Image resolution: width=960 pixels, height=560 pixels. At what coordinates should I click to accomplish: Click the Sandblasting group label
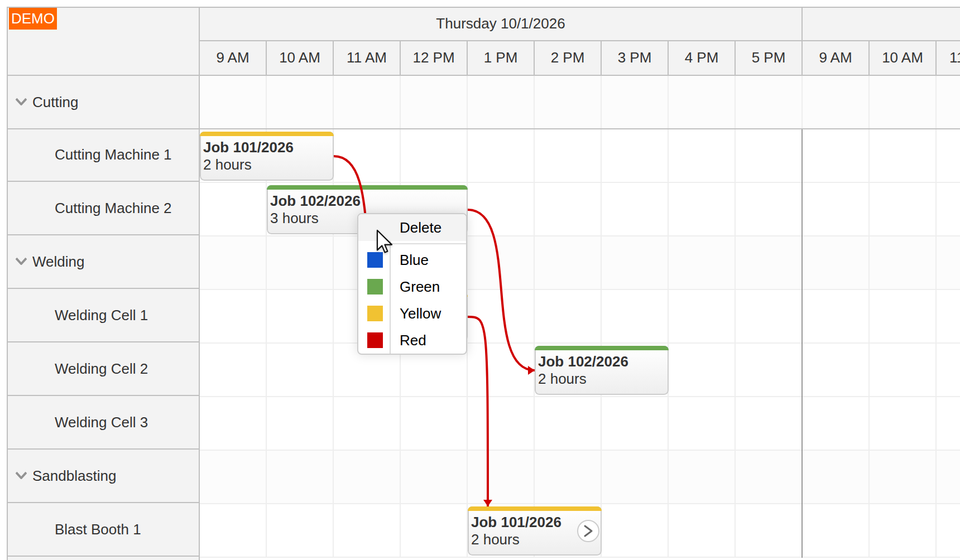[x=74, y=476]
